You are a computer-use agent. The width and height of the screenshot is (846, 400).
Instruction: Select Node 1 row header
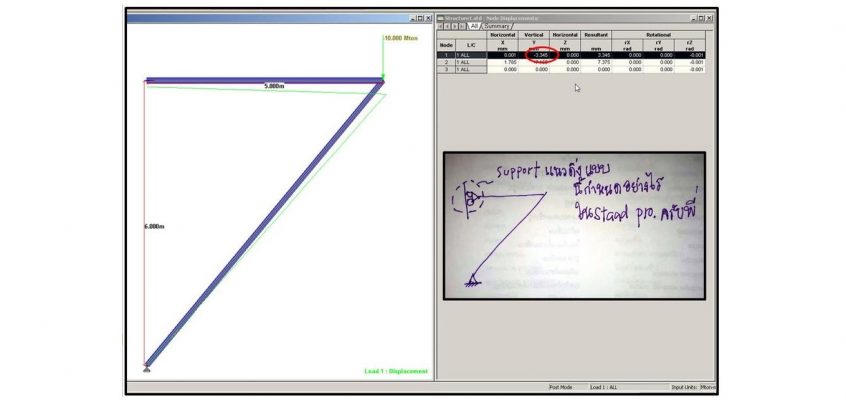(446, 55)
